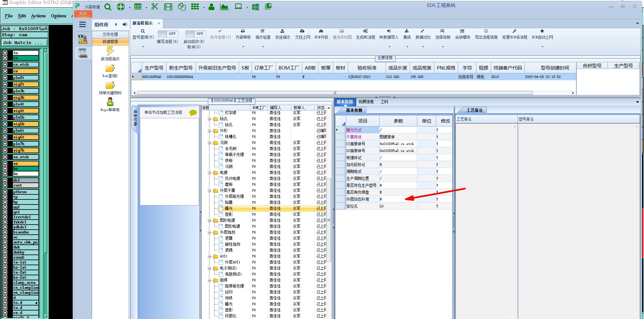Switch to 拓展信息 tab
This screenshot has height=319, width=644.
[x=366, y=102]
